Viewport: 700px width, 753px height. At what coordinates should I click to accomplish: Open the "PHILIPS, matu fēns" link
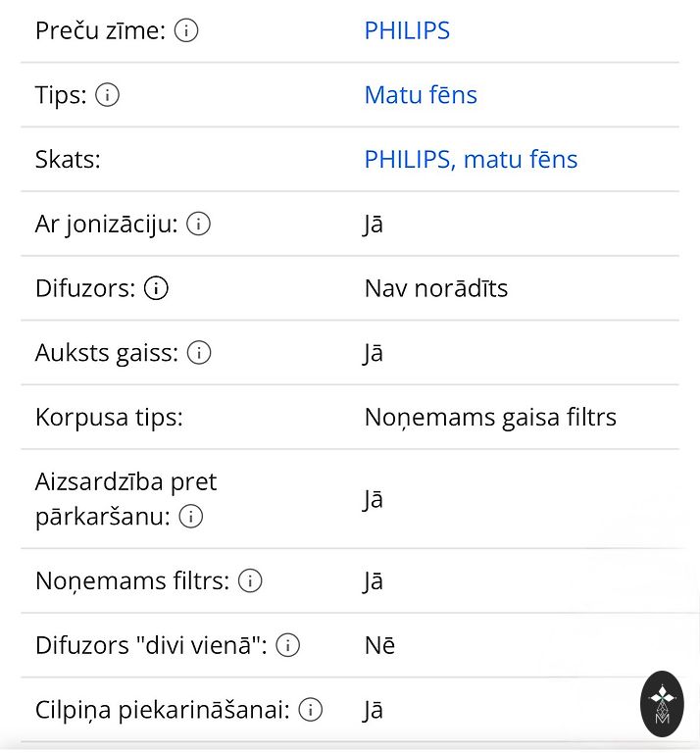pyautogui.click(x=471, y=160)
